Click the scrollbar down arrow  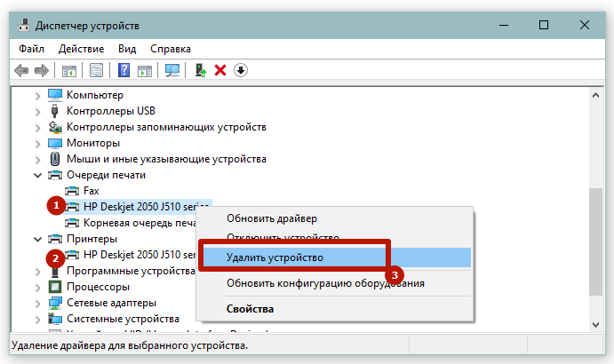click(595, 324)
